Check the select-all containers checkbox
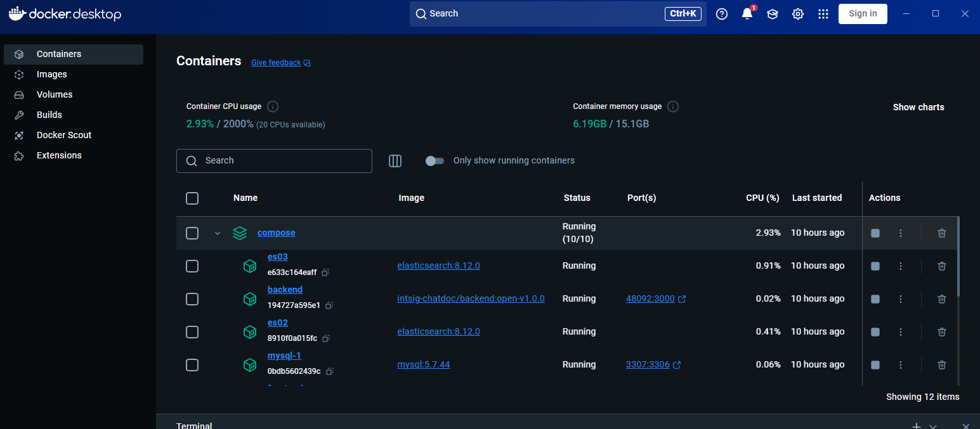The height and width of the screenshot is (429, 980). click(x=192, y=198)
